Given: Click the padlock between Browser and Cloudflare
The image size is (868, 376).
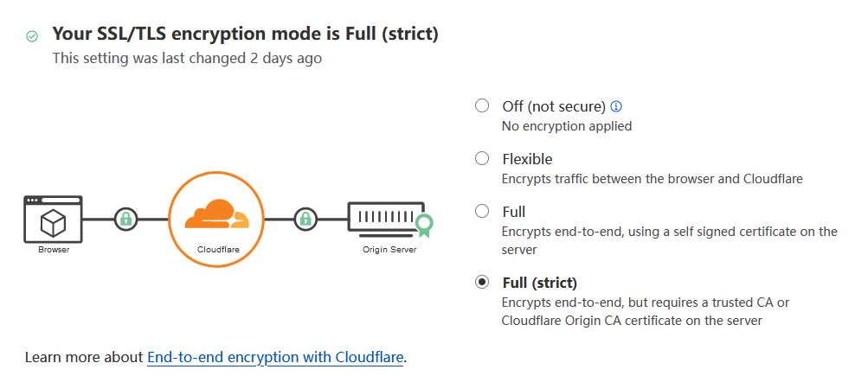Looking at the screenshot, I should point(126,219).
